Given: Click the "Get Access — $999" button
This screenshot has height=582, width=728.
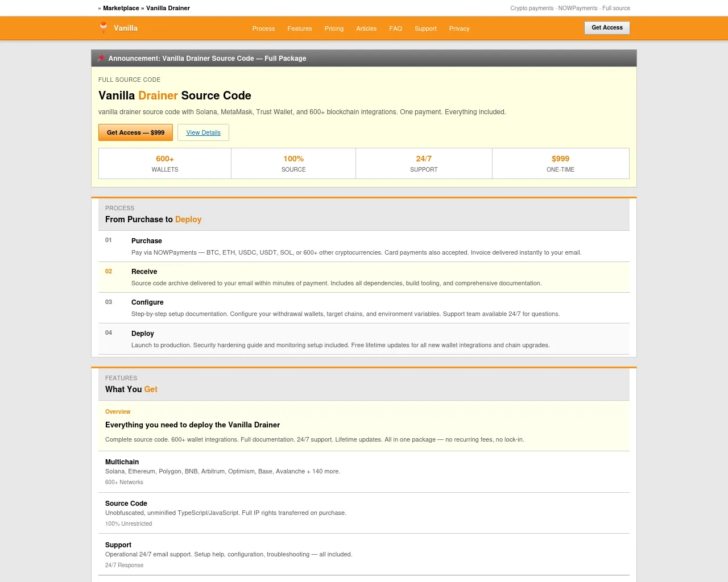Looking at the screenshot, I should (135, 132).
